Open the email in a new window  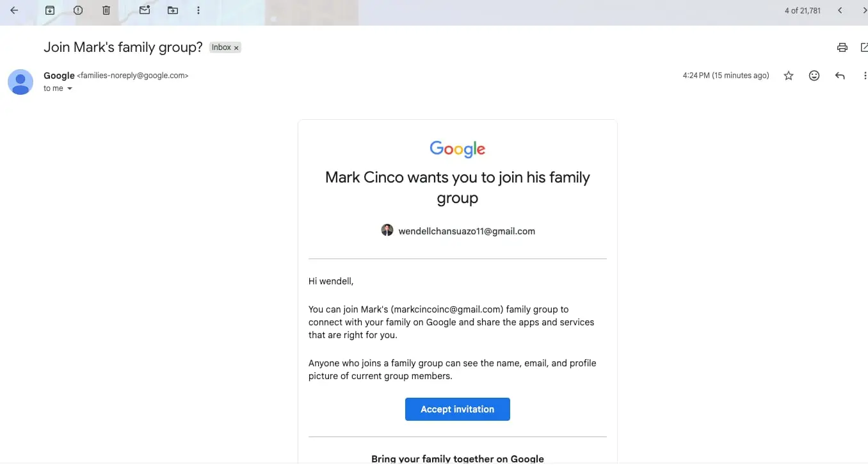tap(864, 47)
